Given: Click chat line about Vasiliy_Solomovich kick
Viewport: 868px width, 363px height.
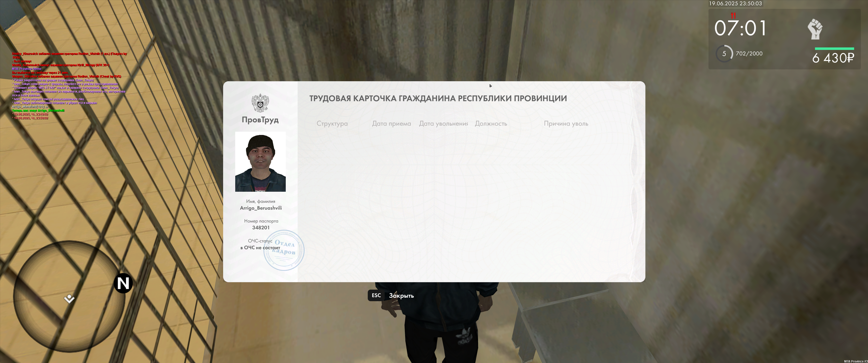Looking at the screenshot, I should click(x=61, y=65).
